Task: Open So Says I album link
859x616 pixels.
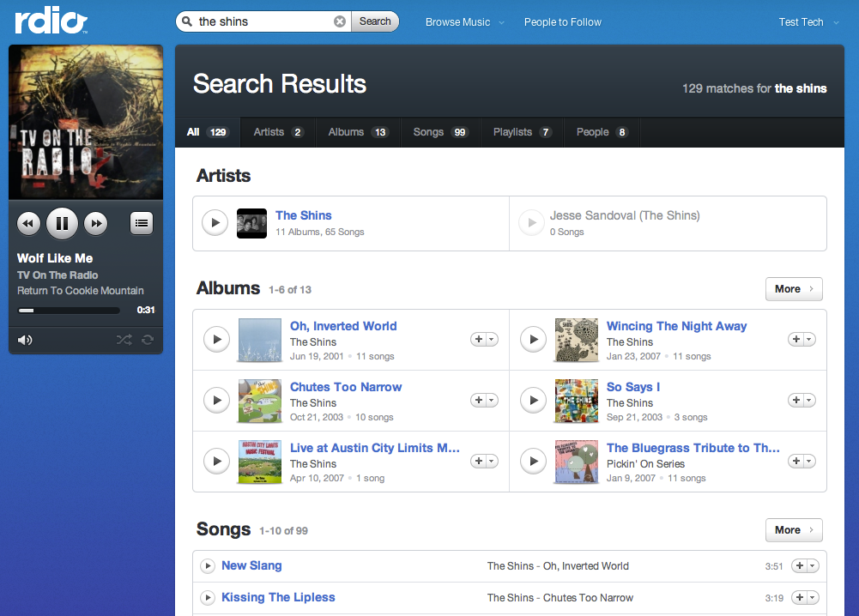Action: 633,387
